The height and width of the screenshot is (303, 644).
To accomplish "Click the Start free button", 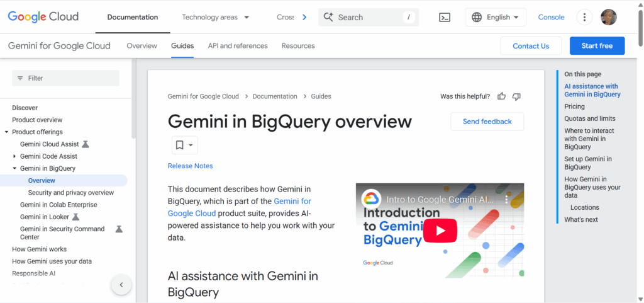I will 597,46.
